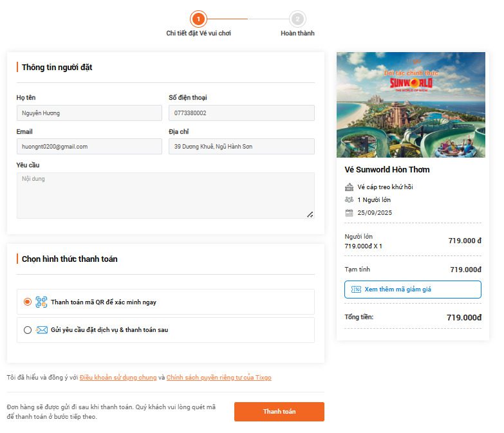The image size is (504, 433).
Task: Click the calendar icon beside 25/09/2025
Action: 349,213
